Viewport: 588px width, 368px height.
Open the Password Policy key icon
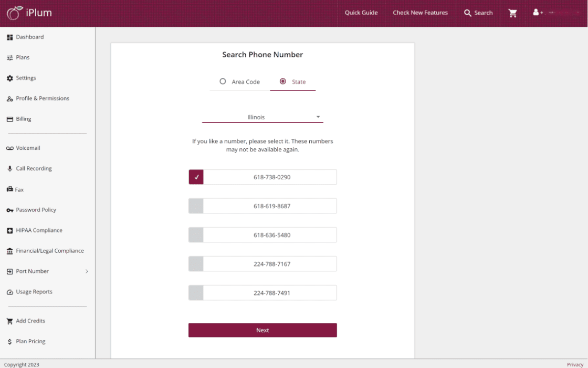10,210
